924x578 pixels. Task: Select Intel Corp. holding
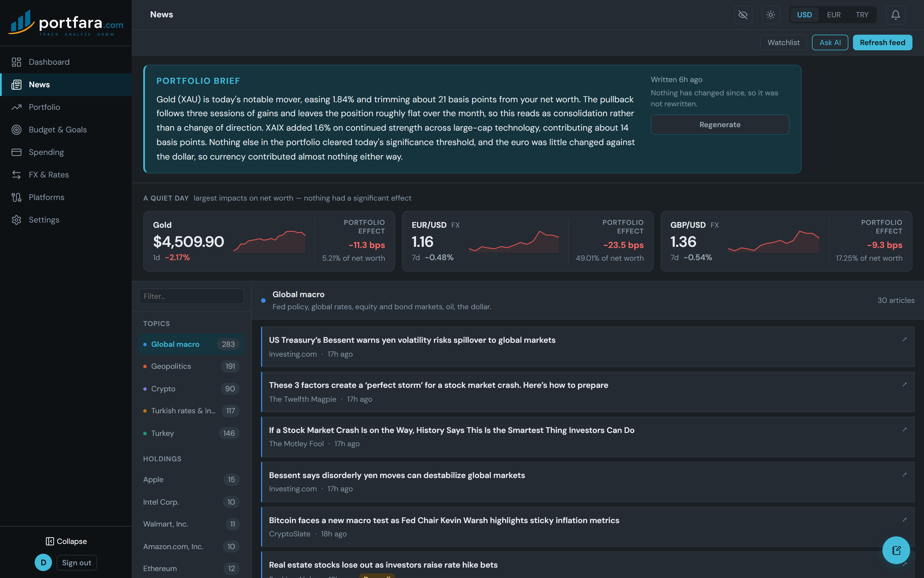click(x=191, y=502)
